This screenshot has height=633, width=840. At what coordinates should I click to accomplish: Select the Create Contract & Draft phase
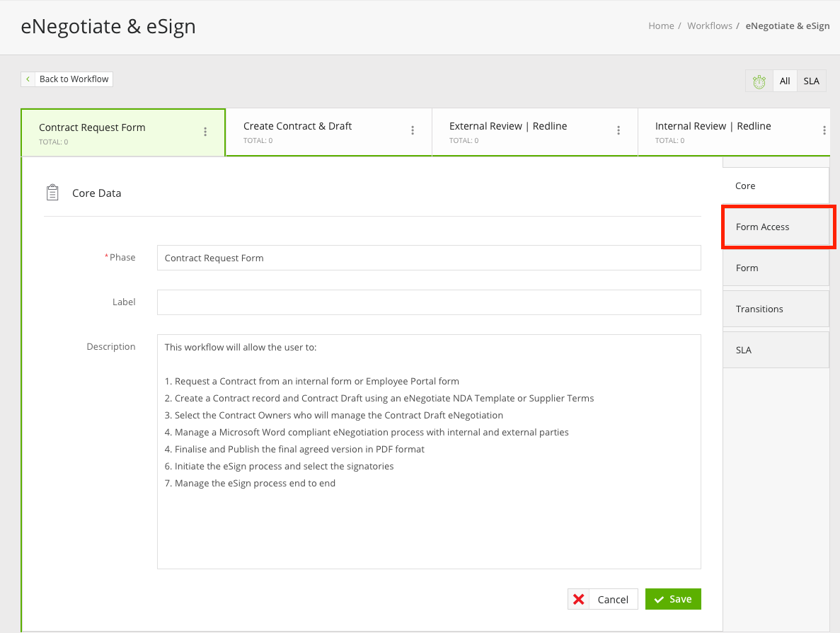click(x=329, y=132)
